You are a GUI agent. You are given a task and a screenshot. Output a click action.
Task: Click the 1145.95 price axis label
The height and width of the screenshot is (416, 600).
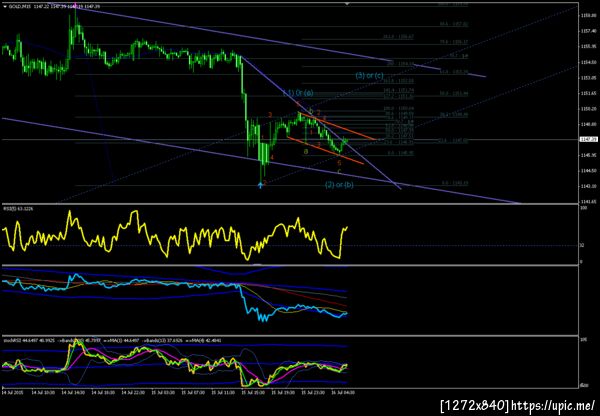pos(589,155)
